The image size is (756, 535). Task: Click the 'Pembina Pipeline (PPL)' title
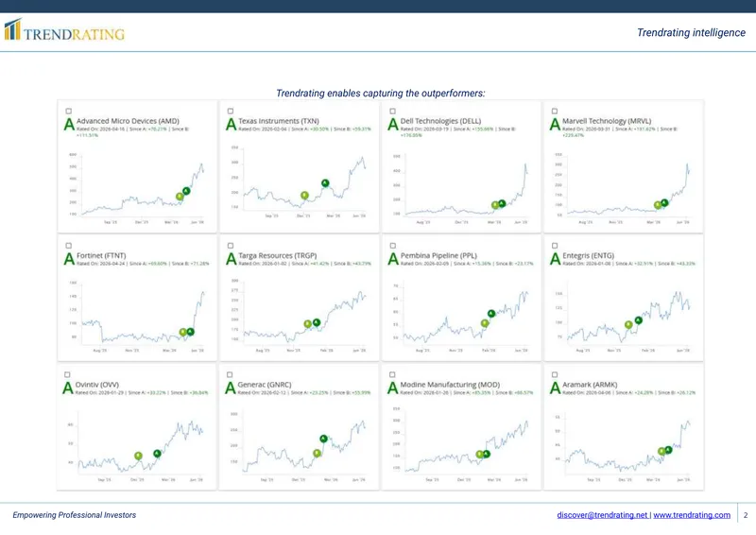tap(438, 255)
